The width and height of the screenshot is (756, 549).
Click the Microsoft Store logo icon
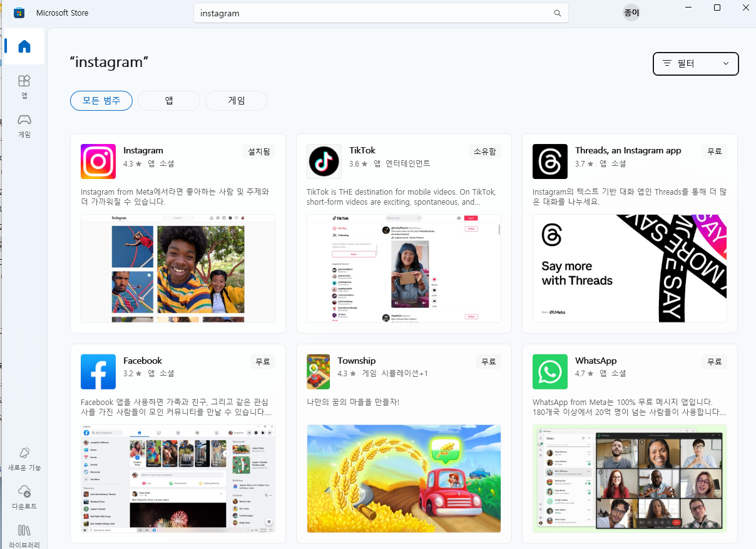point(19,13)
